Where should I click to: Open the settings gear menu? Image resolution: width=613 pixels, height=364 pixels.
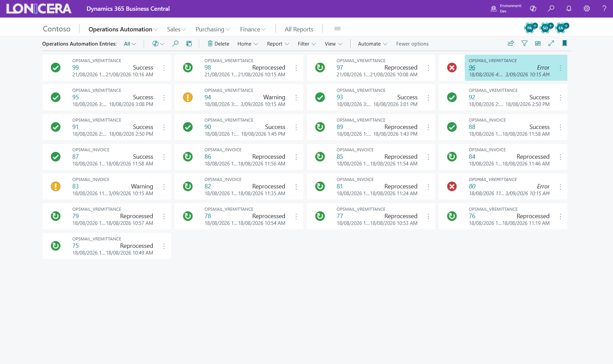587,8
